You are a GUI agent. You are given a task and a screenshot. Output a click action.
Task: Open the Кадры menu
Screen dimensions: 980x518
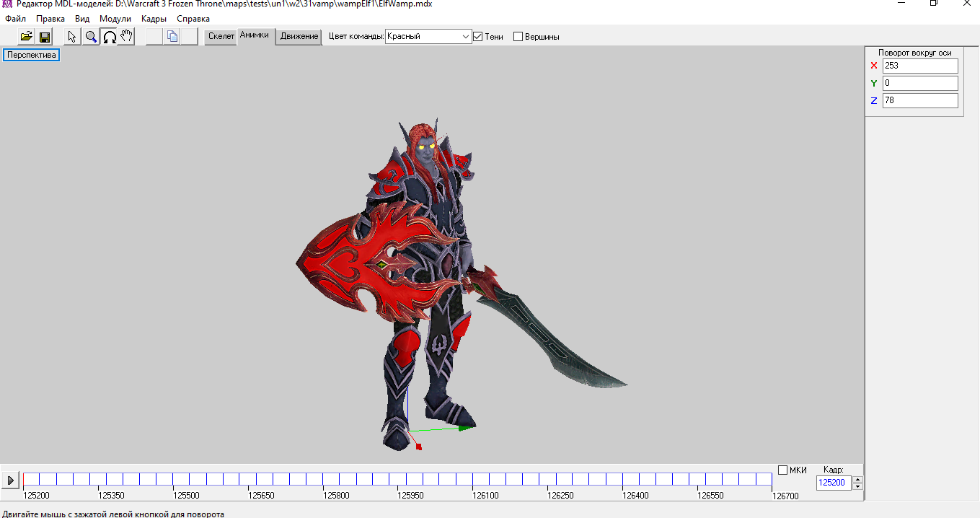(x=154, y=19)
